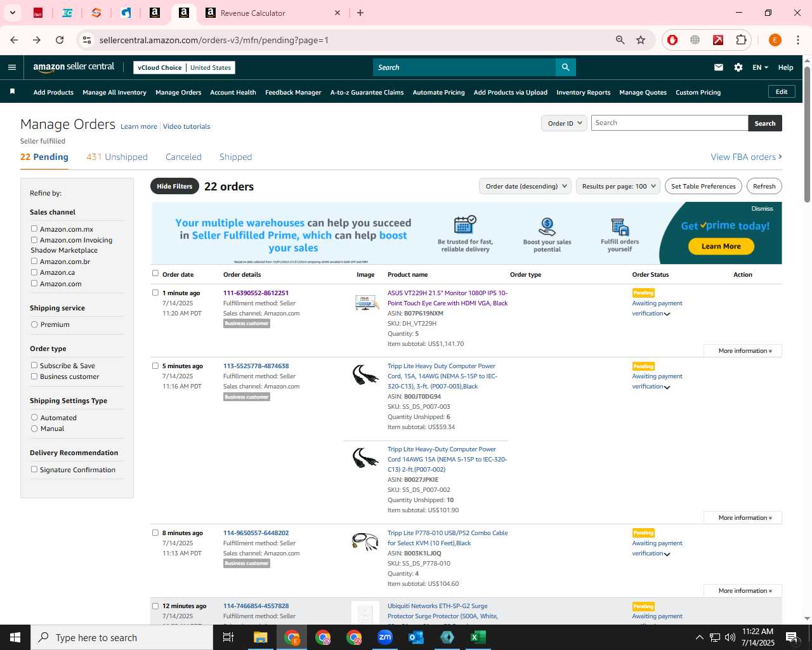Open View FBA orders link
This screenshot has height=650, width=812.
pos(746,157)
